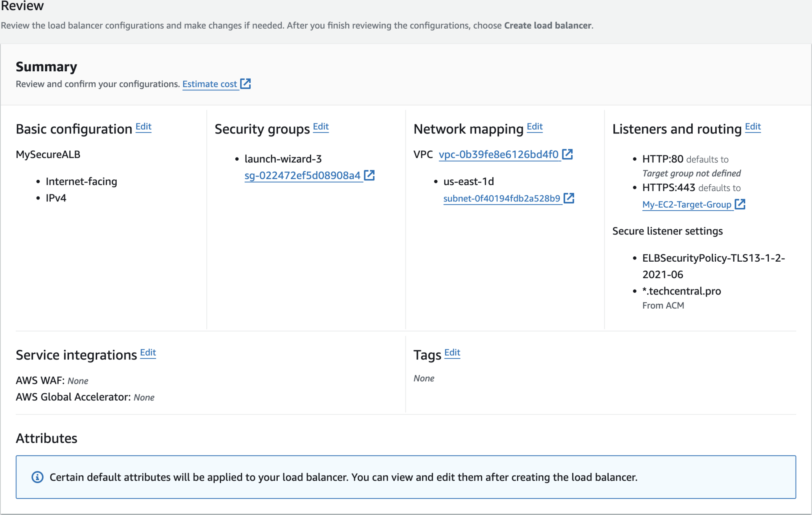Click external icon next to security group ID
The height and width of the screenshot is (515, 812).
[x=369, y=175]
